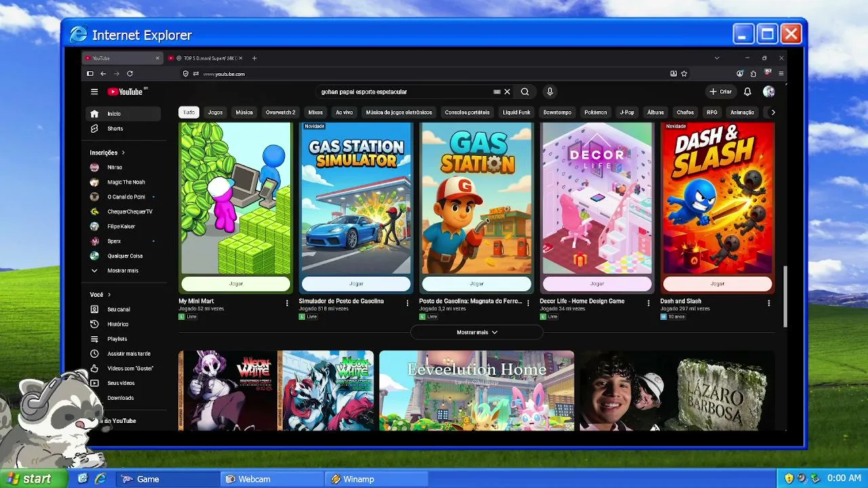The image size is (868, 488).
Task: Open a new browser tab
Action: (x=254, y=58)
